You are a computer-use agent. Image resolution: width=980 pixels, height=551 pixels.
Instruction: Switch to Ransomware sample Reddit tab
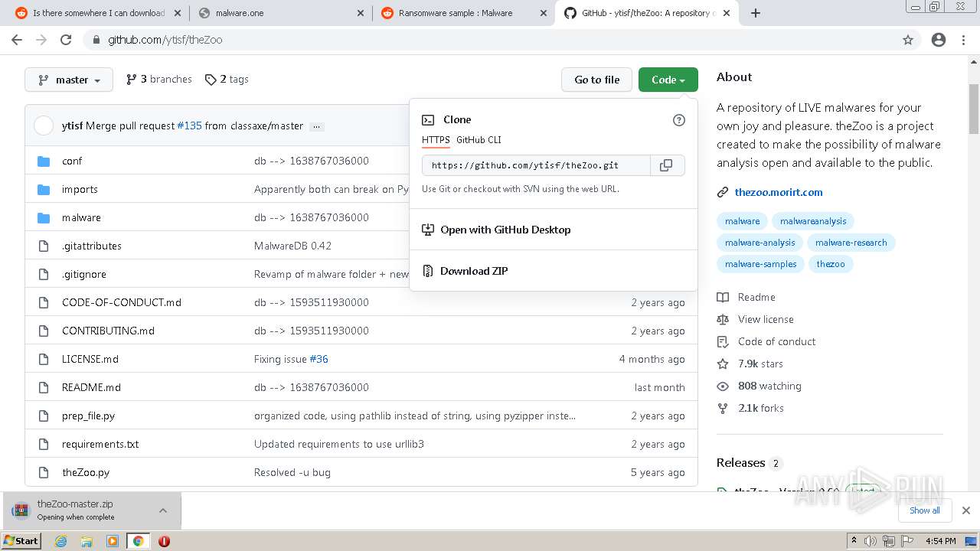463,13
